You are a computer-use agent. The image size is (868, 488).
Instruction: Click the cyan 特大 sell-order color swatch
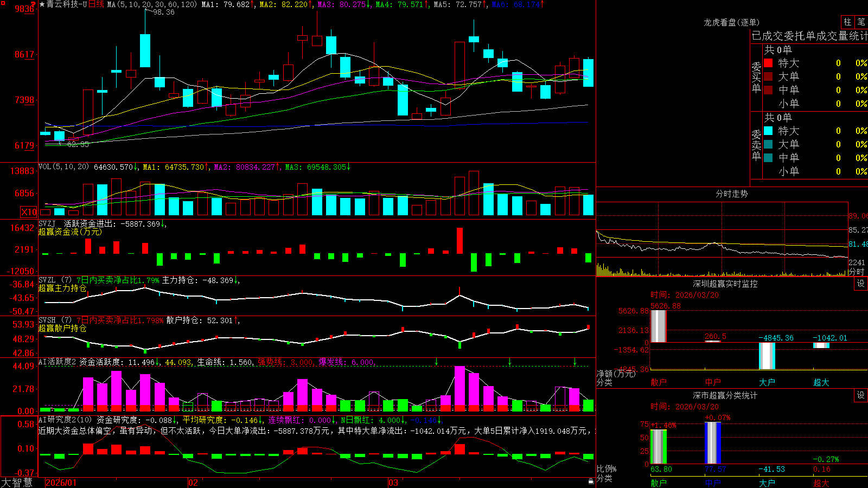click(768, 131)
